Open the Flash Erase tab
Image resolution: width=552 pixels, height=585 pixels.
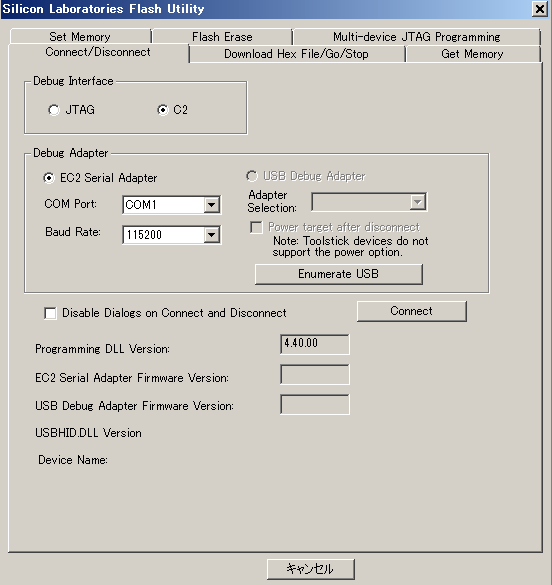(222, 37)
